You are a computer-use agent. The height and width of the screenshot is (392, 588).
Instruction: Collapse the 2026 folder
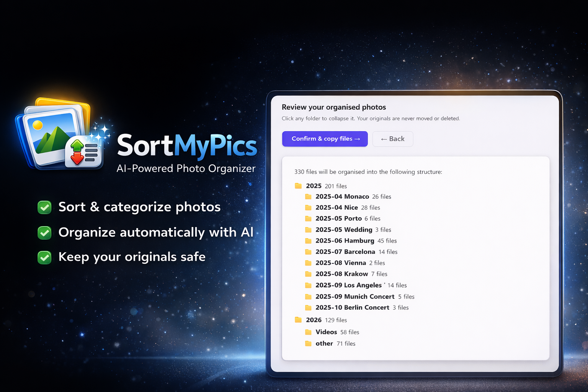tap(313, 320)
